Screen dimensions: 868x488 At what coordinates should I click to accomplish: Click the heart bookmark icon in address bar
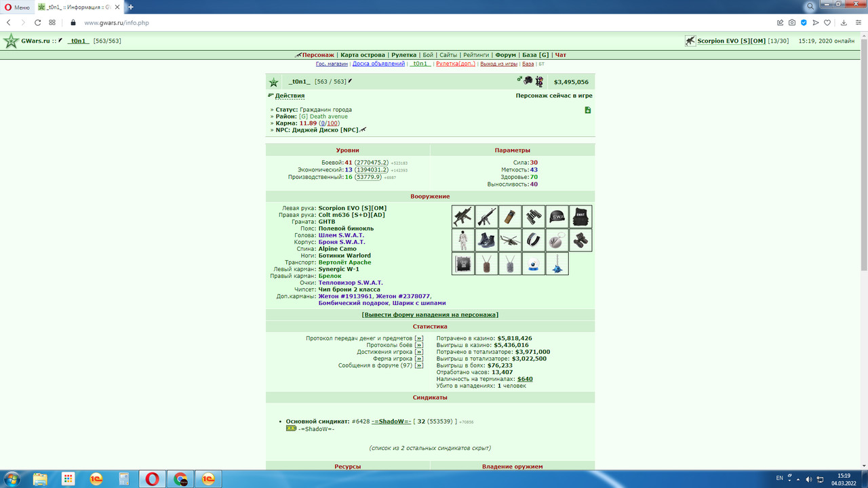tap(827, 22)
